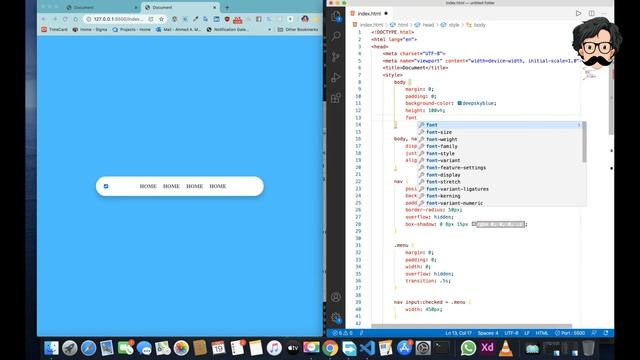Click the head breadcrumb item
Viewport: 640px width, 360px height.
point(424,25)
